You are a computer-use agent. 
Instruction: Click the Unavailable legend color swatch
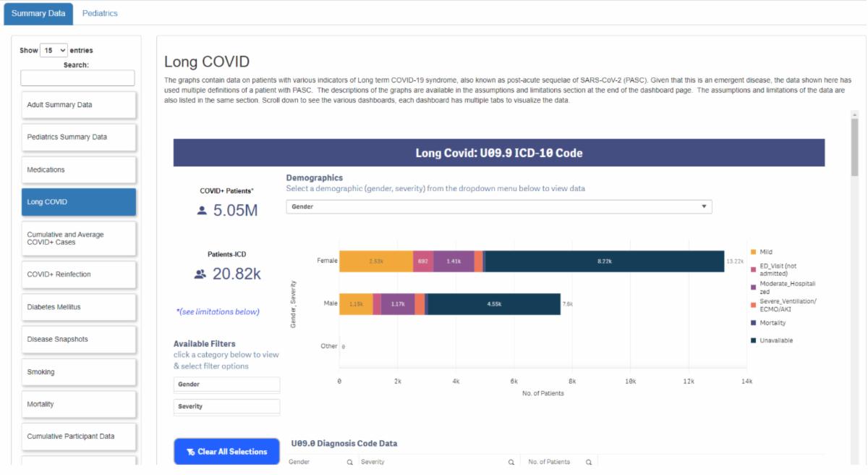pos(754,340)
